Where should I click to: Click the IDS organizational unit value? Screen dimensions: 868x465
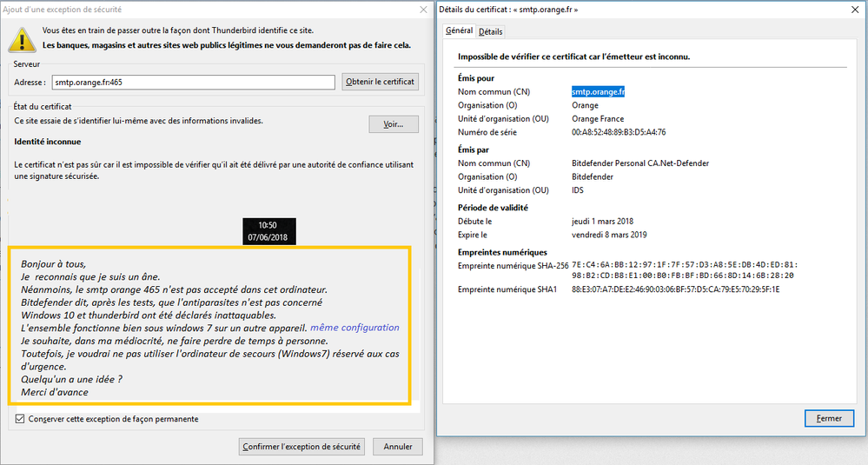(578, 190)
